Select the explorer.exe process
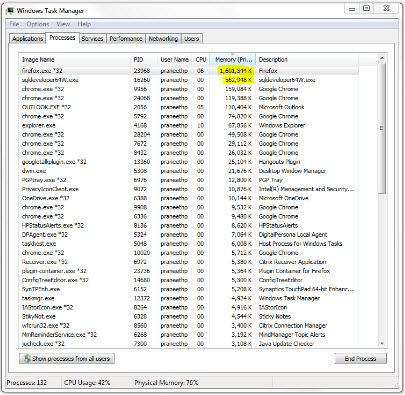This screenshot has height=395, width=405. tap(189, 125)
